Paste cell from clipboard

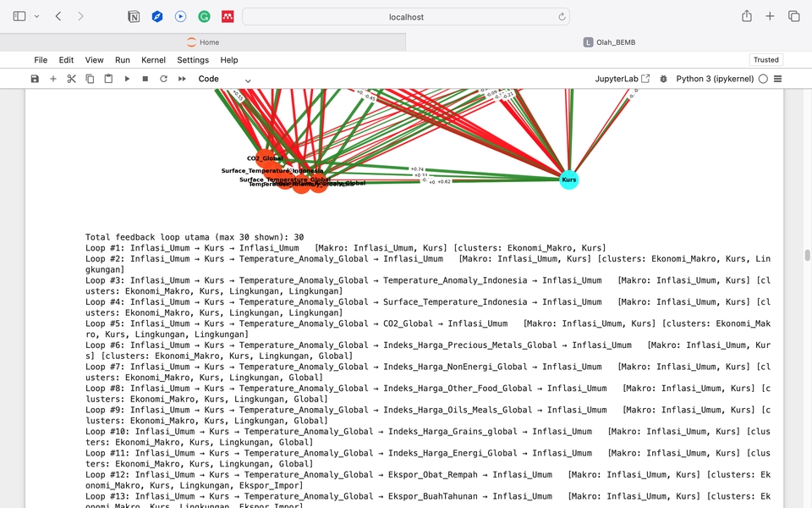[x=108, y=79]
